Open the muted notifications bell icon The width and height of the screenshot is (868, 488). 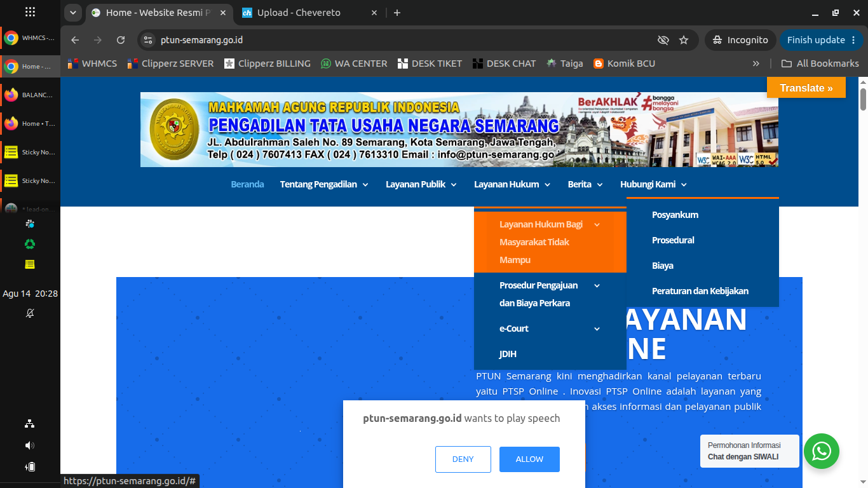30,313
